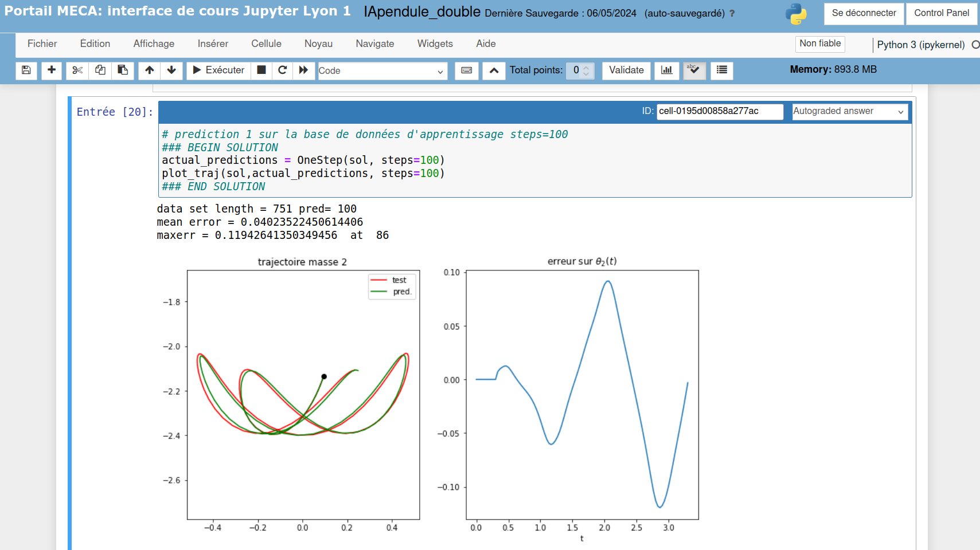Cut the selected cell with the scissors icon

pos(77,70)
